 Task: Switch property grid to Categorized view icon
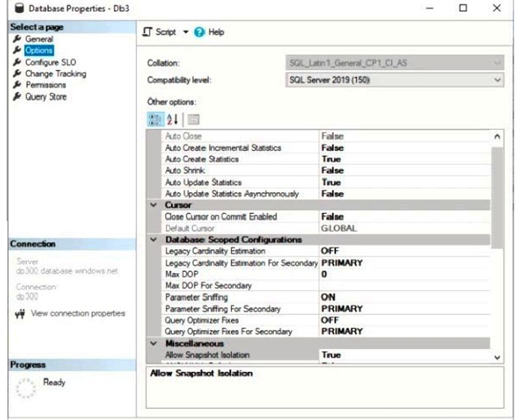[156, 119]
